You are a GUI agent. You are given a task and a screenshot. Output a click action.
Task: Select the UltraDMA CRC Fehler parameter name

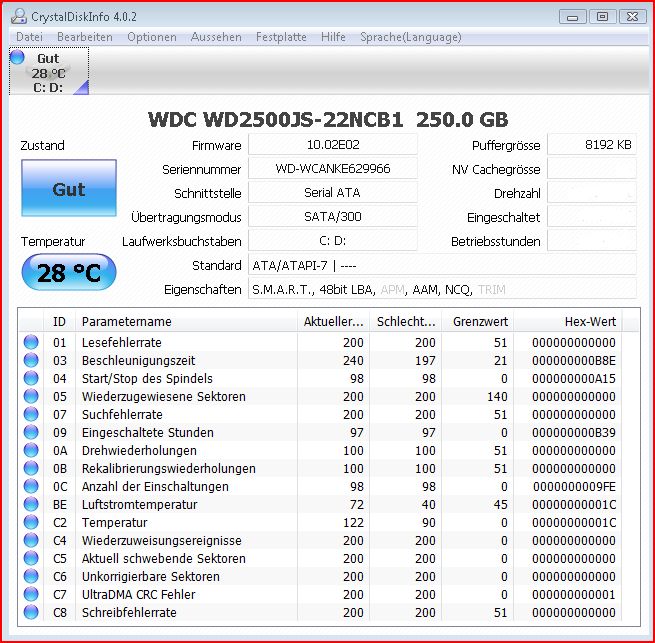(139, 595)
